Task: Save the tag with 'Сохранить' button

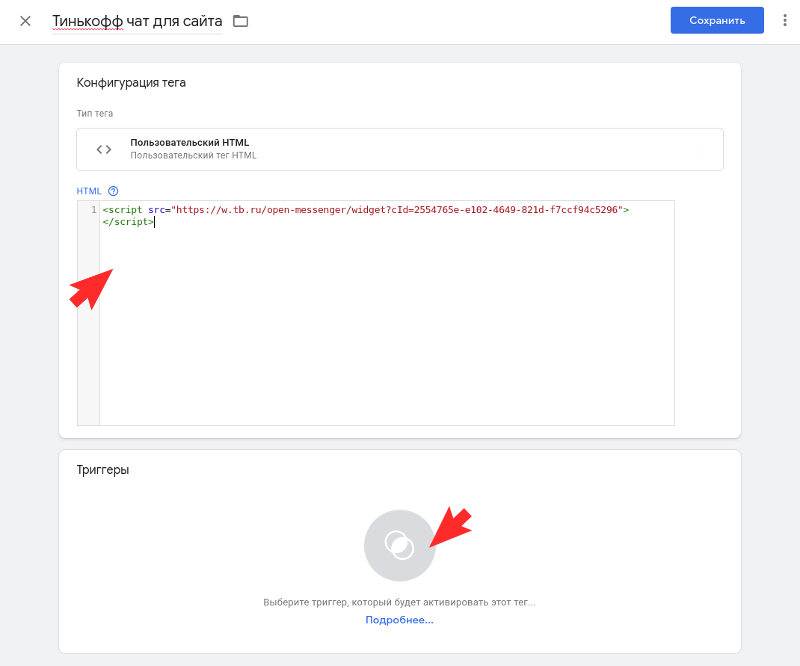Action: coord(717,20)
